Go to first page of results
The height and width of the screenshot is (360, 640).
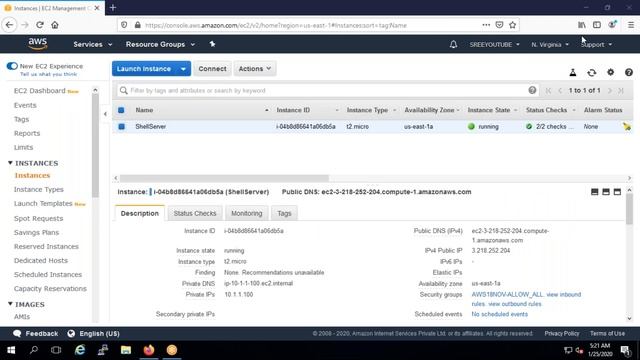[548, 91]
